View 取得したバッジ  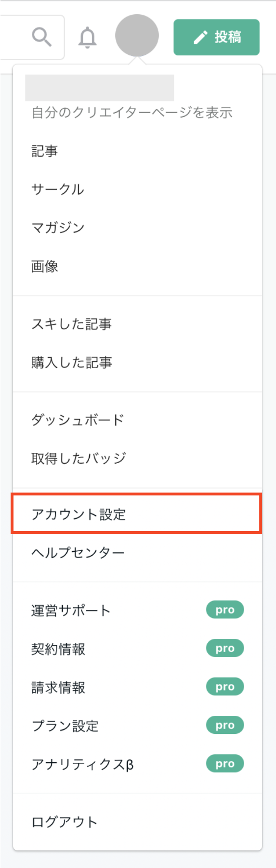(137, 458)
